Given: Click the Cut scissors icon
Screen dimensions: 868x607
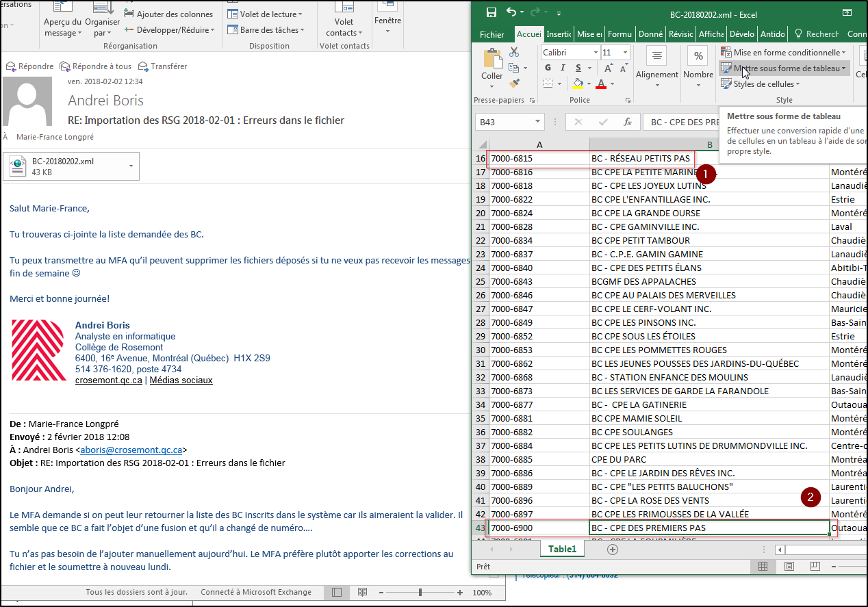Looking at the screenshot, I should 514,52.
